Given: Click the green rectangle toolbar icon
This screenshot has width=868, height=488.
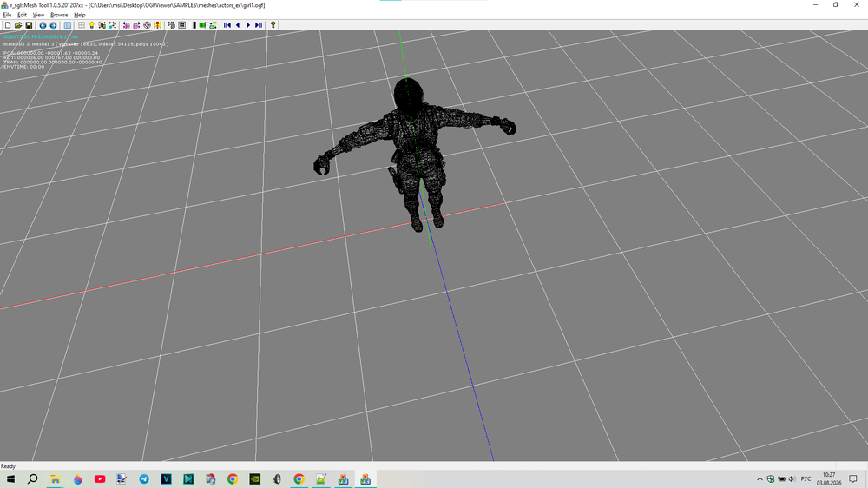Looking at the screenshot, I should [x=202, y=25].
